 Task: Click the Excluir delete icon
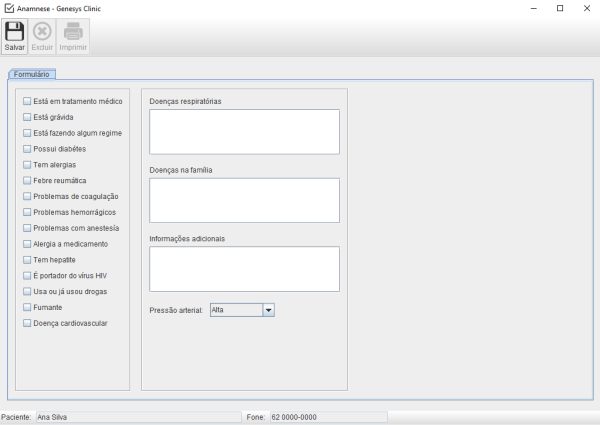pos(42,31)
